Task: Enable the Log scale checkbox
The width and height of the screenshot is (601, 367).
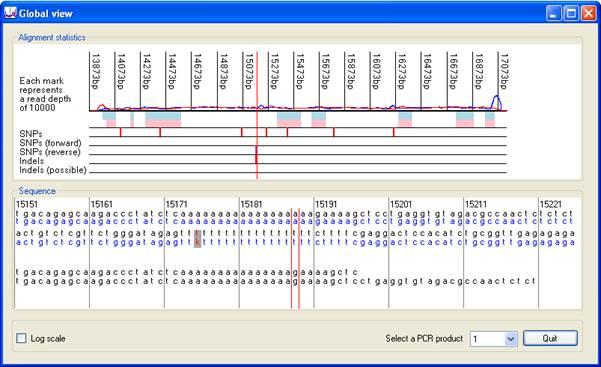Action: click(21, 338)
